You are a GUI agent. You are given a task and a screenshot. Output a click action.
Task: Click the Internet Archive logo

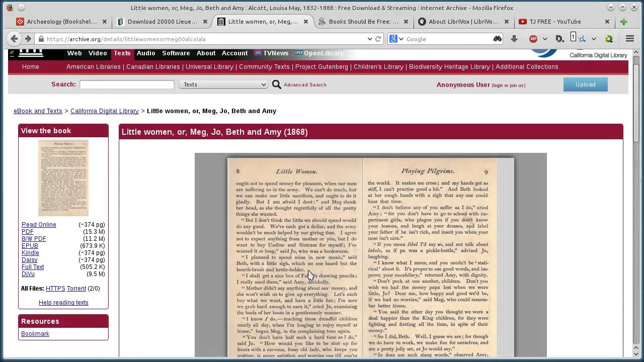tap(31, 53)
